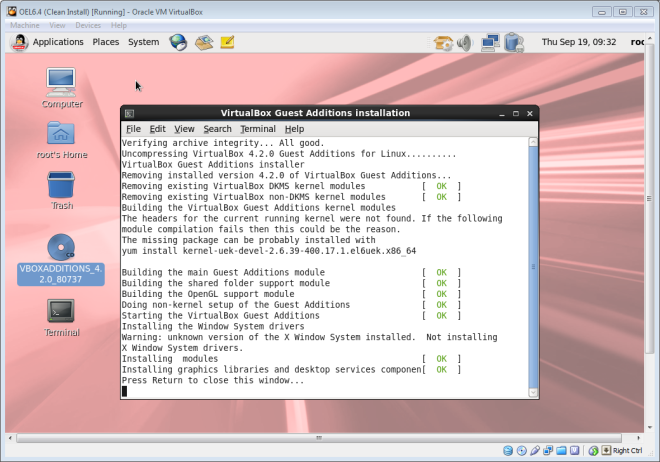
Task: Open root's Home folder icon
Action: click(x=61, y=140)
